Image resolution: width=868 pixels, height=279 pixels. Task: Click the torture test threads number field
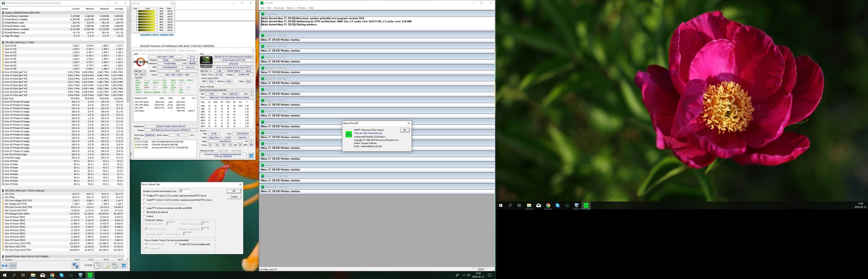pyautogui.click(x=184, y=191)
